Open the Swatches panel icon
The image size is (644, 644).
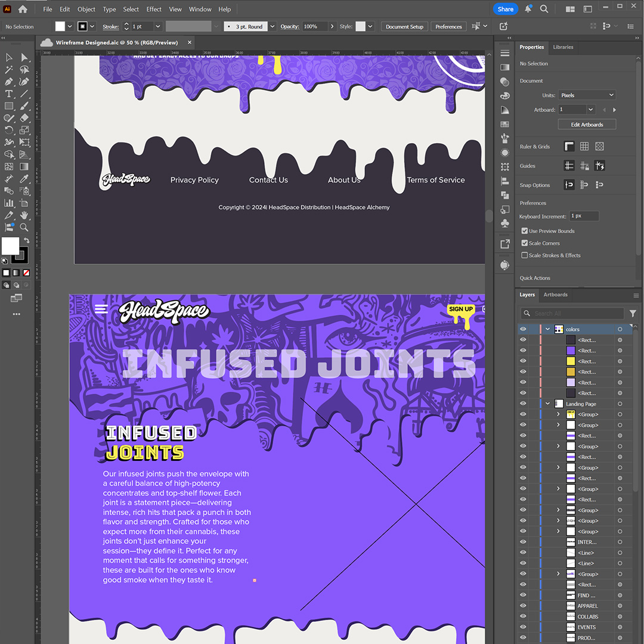(x=505, y=124)
